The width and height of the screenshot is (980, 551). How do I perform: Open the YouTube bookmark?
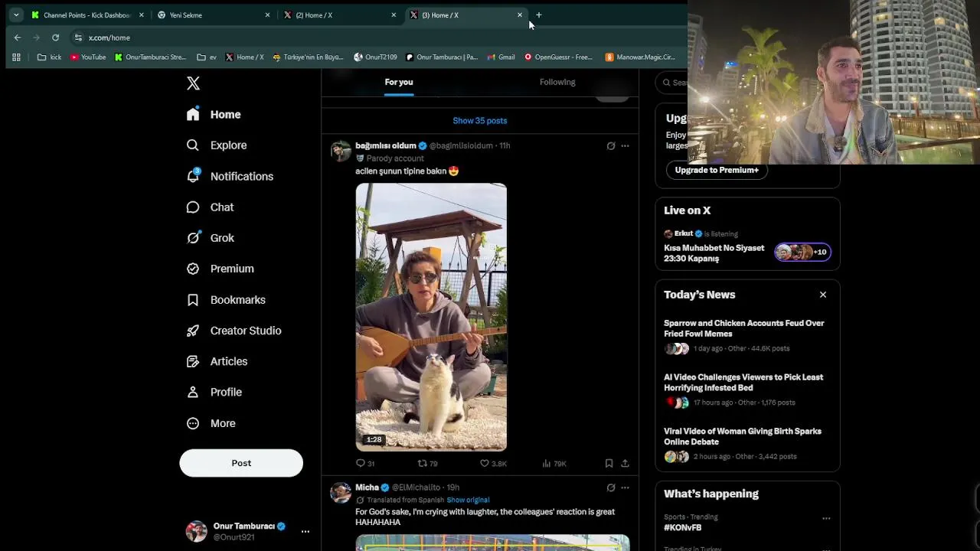tap(88, 57)
